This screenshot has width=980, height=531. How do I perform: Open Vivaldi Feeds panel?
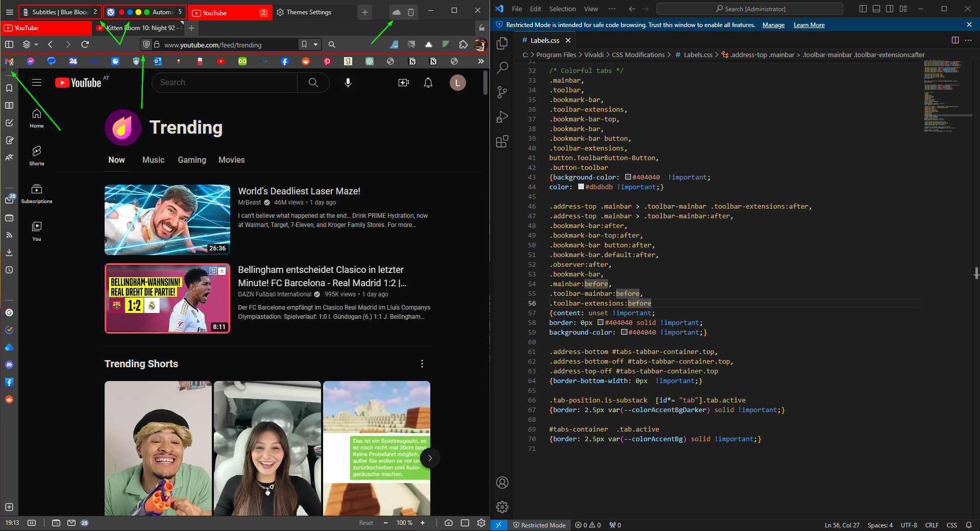[x=9, y=235]
